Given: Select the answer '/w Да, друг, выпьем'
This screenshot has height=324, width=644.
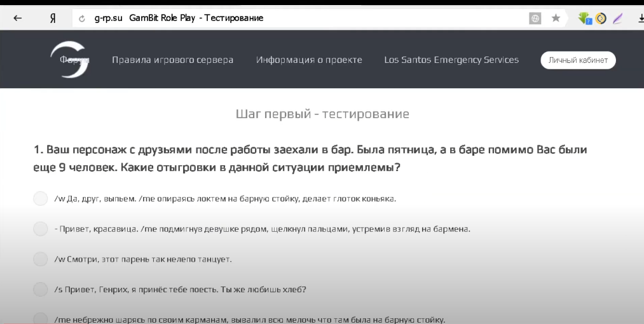Looking at the screenshot, I should (x=40, y=199).
